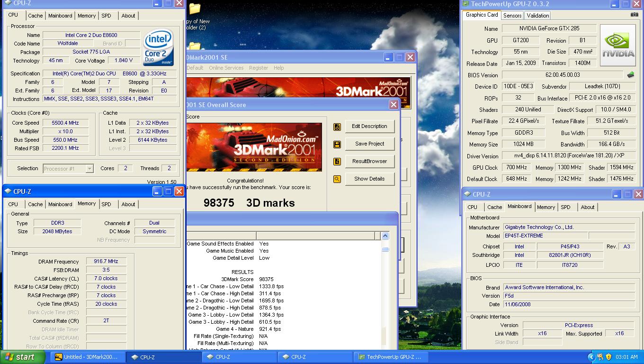Click the TechPowerUp GPU-Z title bar icon
This screenshot has height=364, width=644.
coord(466,4)
